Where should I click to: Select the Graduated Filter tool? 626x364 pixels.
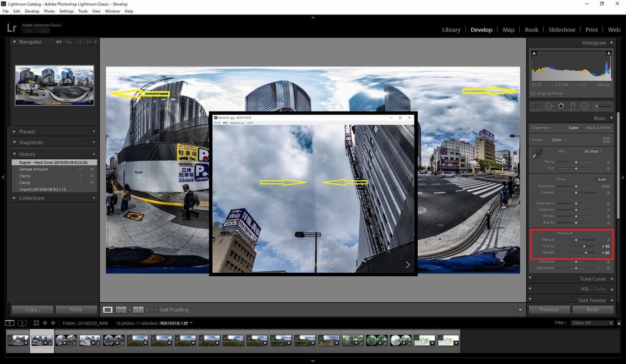click(572, 106)
